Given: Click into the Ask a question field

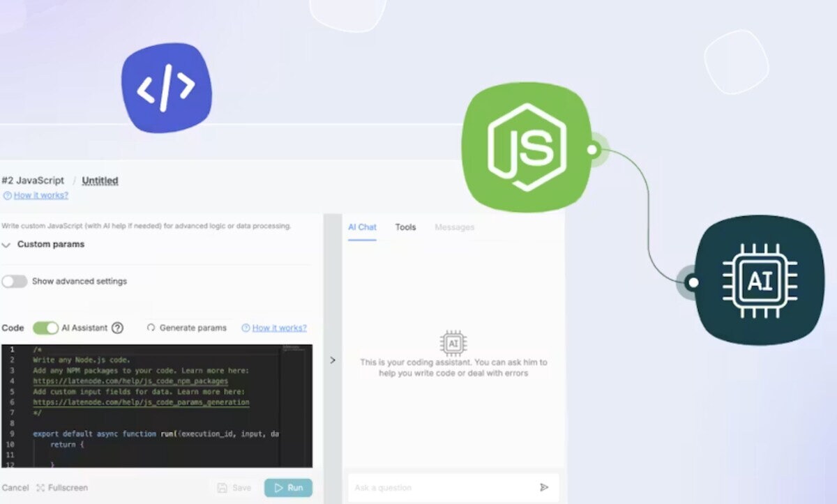Looking at the screenshot, I should 453,488.
